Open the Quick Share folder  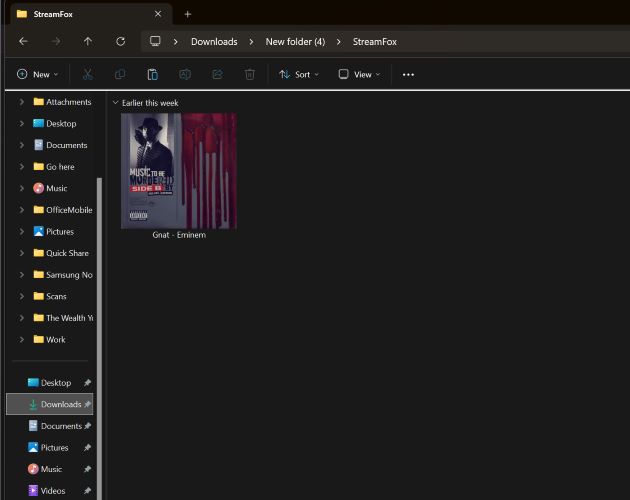coord(61,253)
